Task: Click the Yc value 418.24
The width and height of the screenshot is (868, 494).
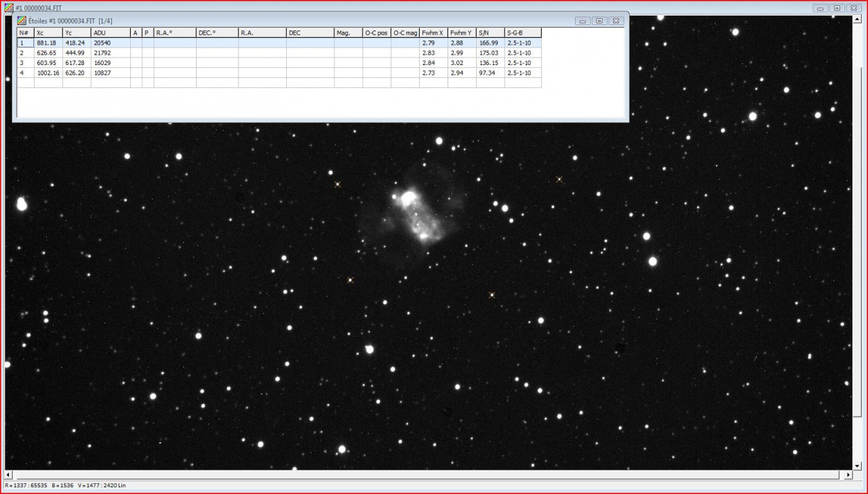Action: click(75, 43)
